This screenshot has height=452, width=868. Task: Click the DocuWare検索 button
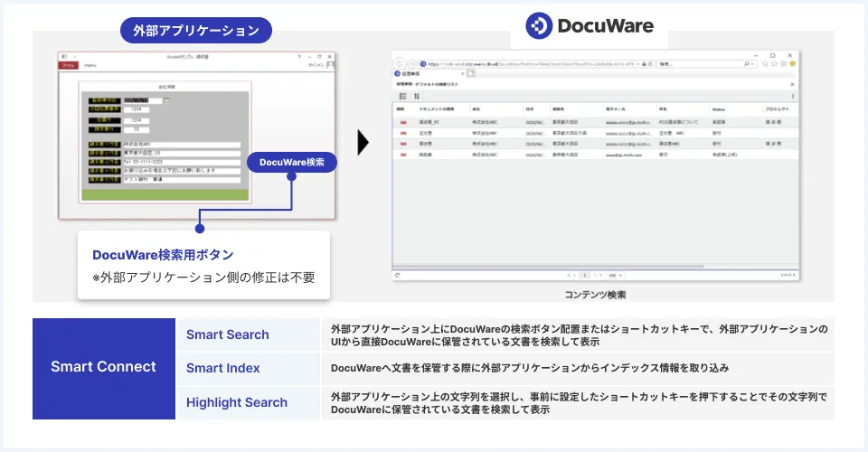coord(291,162)
